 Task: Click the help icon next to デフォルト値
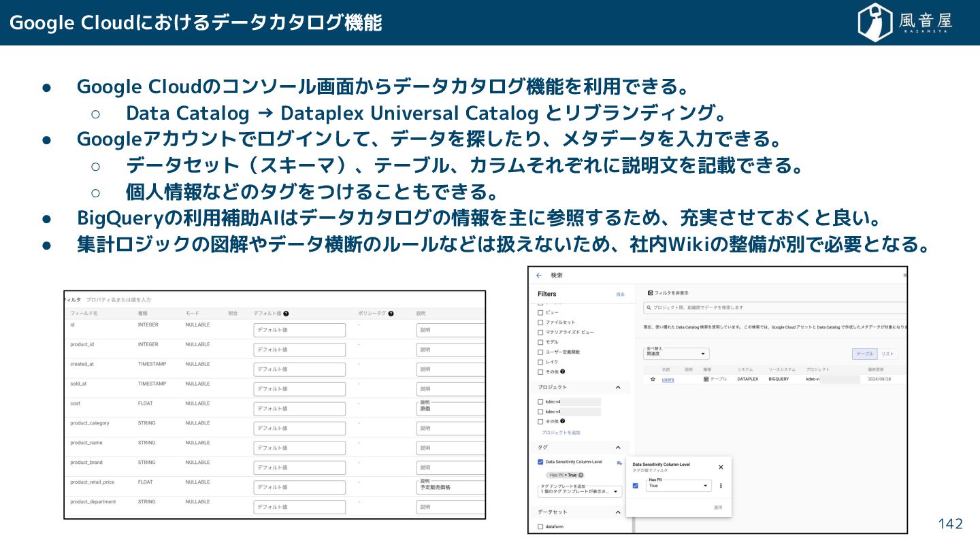(x=286, y=314)
